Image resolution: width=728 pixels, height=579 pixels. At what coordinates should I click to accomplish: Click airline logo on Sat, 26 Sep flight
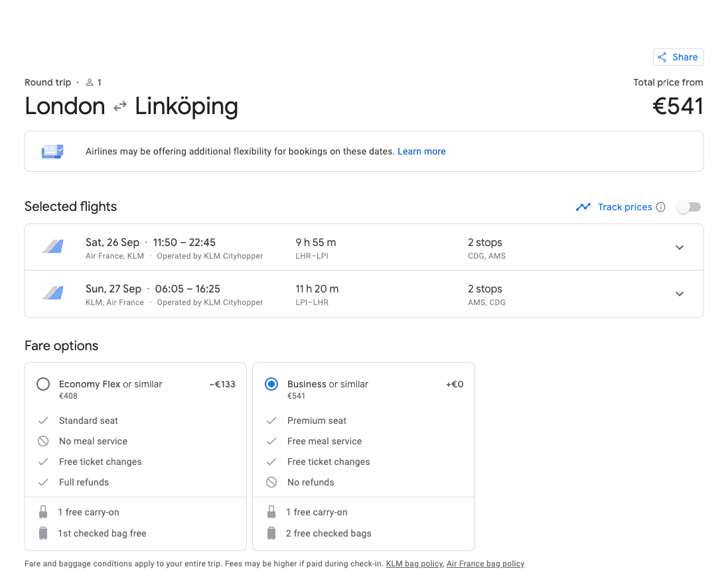pyautogui.click(x=52, y=246)
